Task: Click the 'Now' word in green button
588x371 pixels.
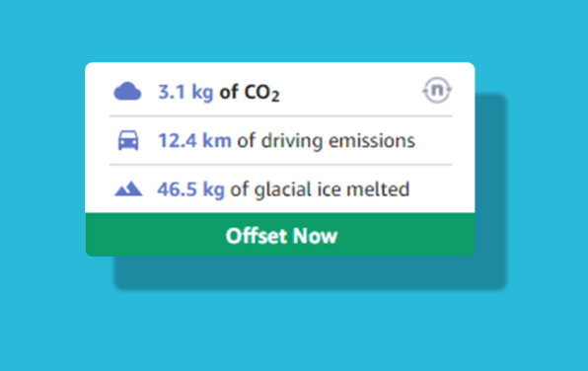Action: (x=315, y=236)
